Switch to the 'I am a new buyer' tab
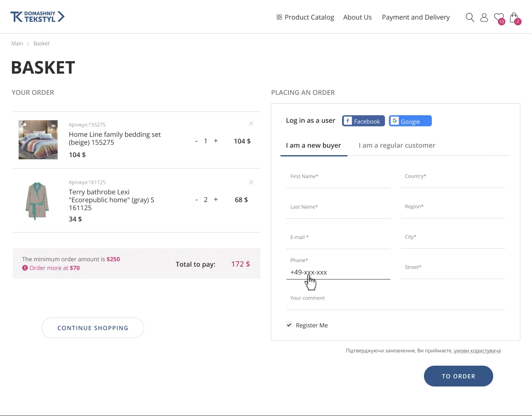 tap(313, 145)
